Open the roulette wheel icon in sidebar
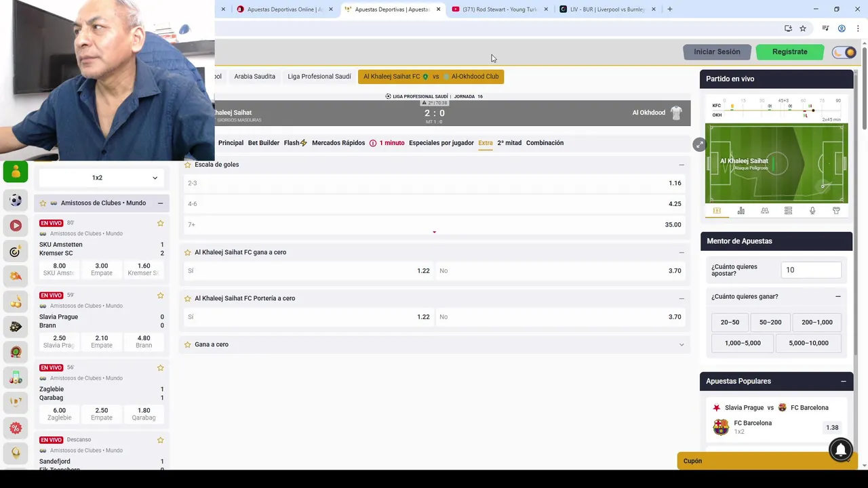 pos(16,352)
